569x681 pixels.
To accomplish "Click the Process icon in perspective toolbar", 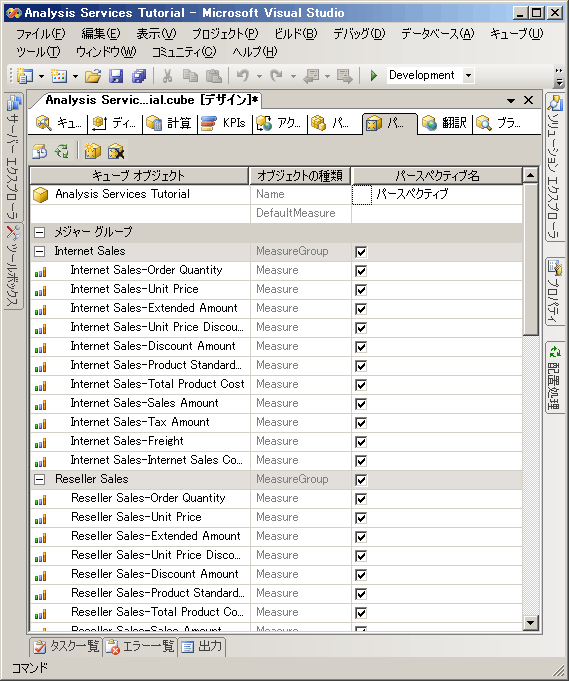I will pyautogui.click(x=40, y=152).
